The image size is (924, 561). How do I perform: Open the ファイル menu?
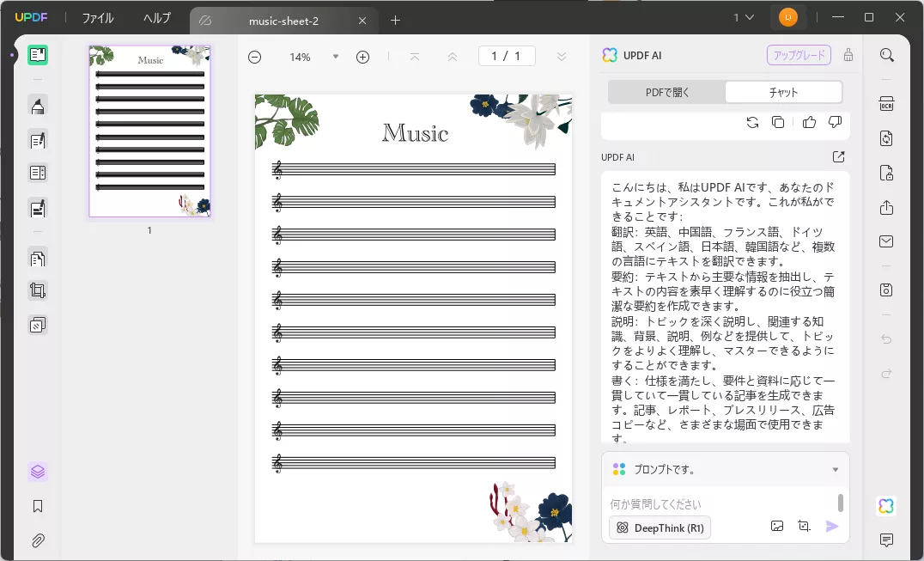(x=98, y=18)
